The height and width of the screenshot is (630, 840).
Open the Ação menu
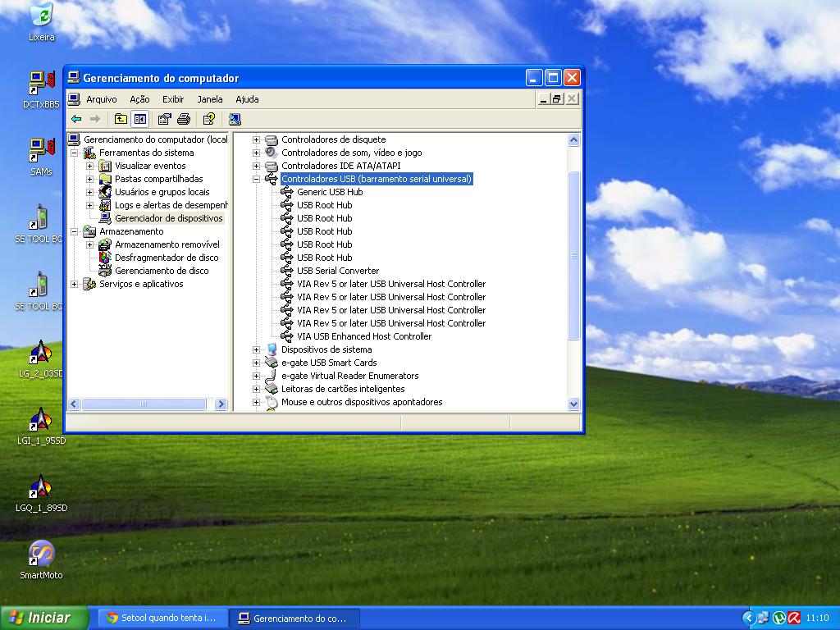click(139, 99)
